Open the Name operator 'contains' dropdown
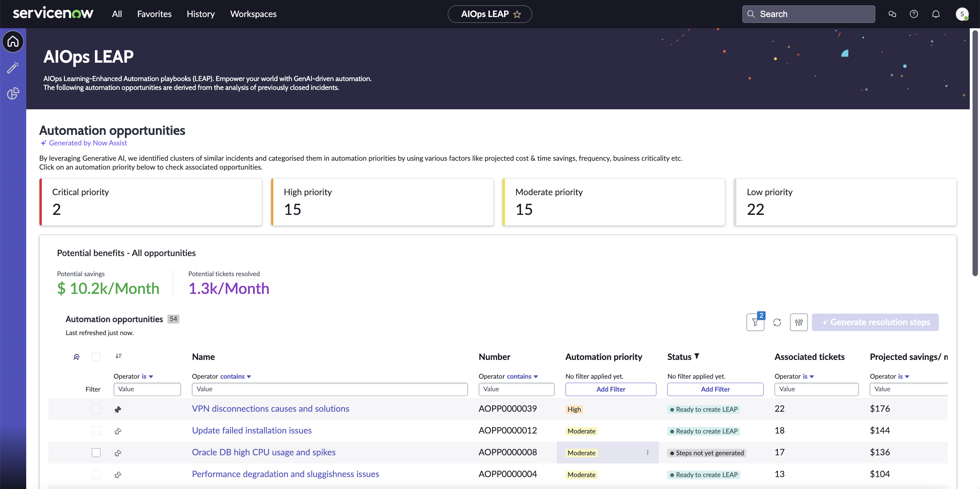 (235, 376)
